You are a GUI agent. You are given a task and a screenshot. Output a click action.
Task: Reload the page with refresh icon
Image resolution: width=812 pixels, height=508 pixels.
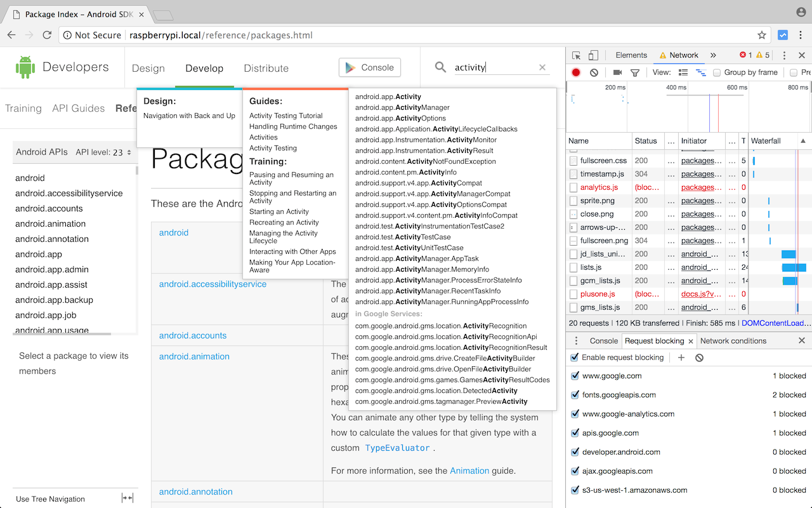pyautogui.click(x=47, y=35)
